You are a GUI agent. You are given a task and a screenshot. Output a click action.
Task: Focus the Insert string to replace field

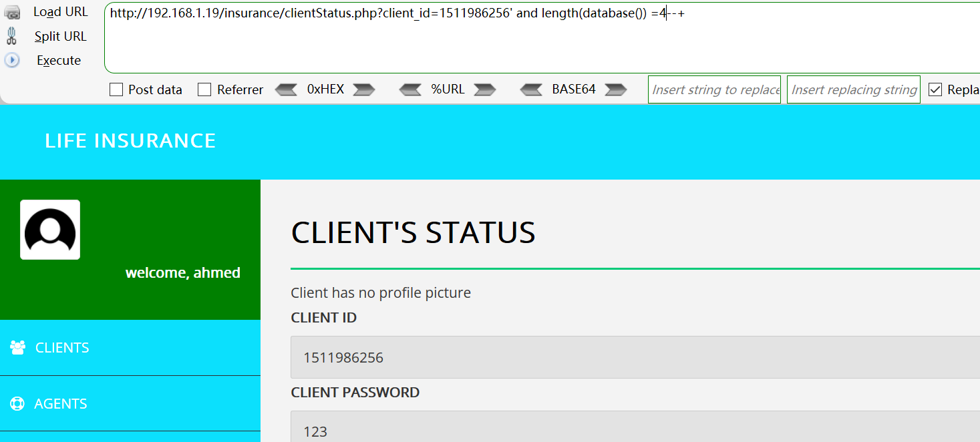715,89
